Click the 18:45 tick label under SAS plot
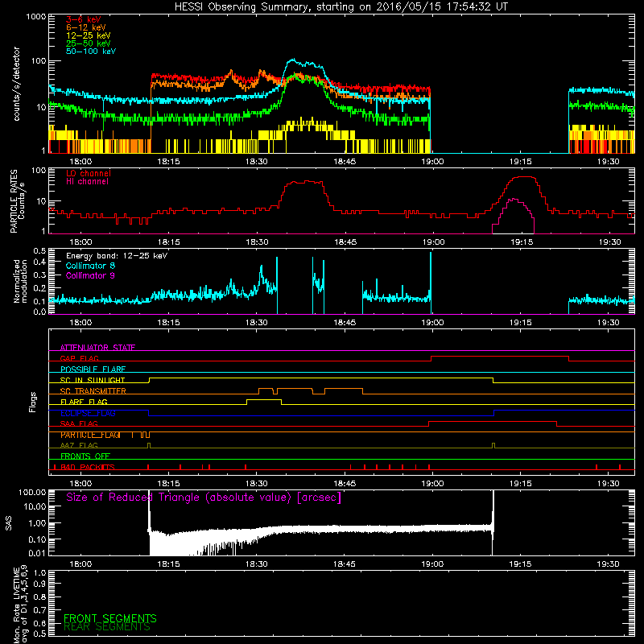Viewport: 644px width, 644px height. pyautogui.click(x=345, y=564)
